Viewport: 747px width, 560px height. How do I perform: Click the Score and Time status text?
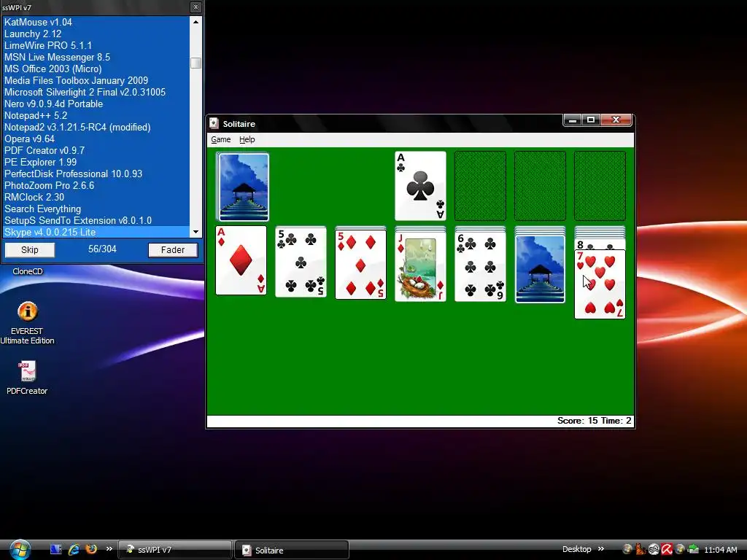(594, 421)
